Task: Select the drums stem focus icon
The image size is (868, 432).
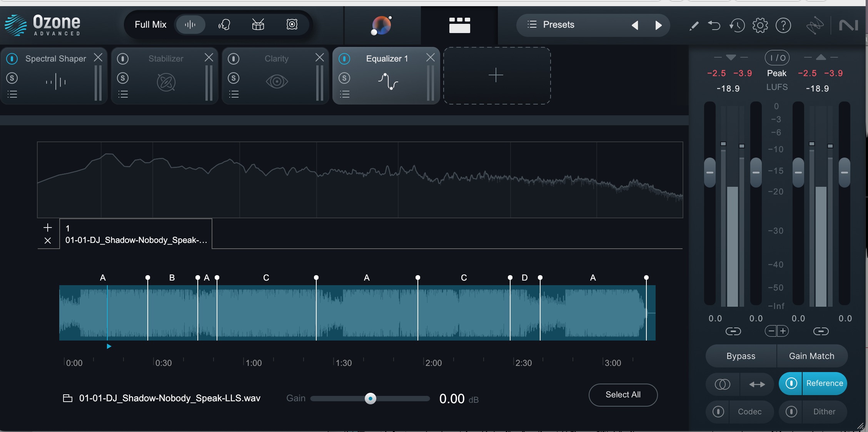Action: click(x=258, y=25)
